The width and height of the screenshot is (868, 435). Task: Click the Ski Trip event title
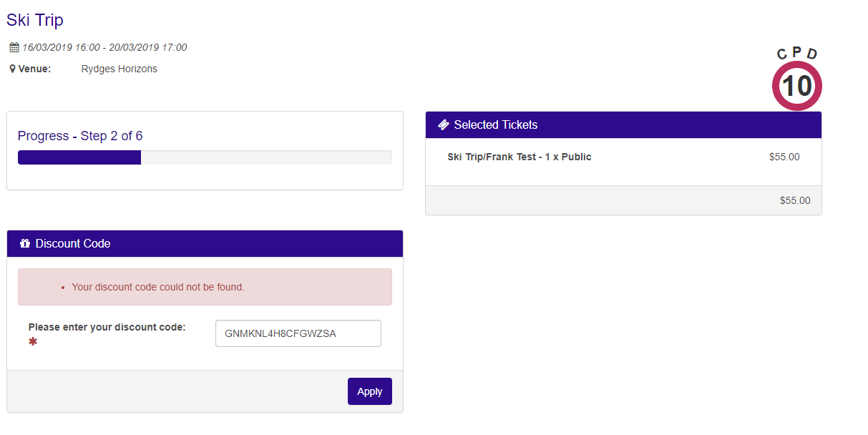click(35, 20)
